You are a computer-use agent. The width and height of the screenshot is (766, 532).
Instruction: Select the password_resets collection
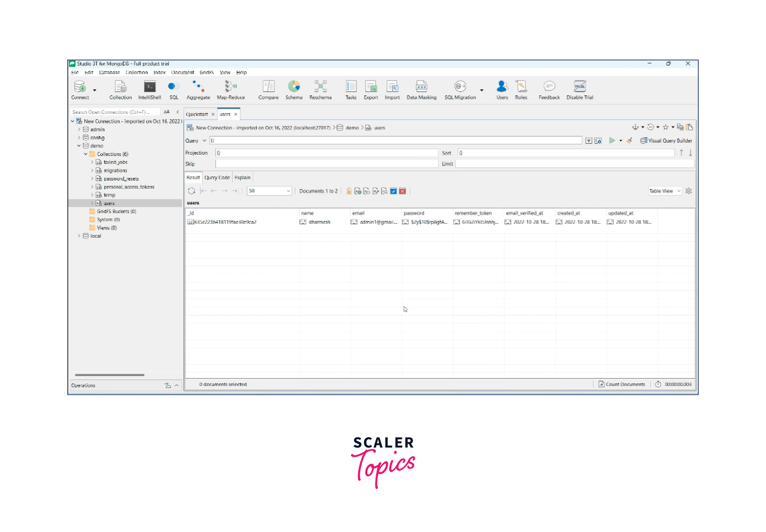[x=121, y=179]
